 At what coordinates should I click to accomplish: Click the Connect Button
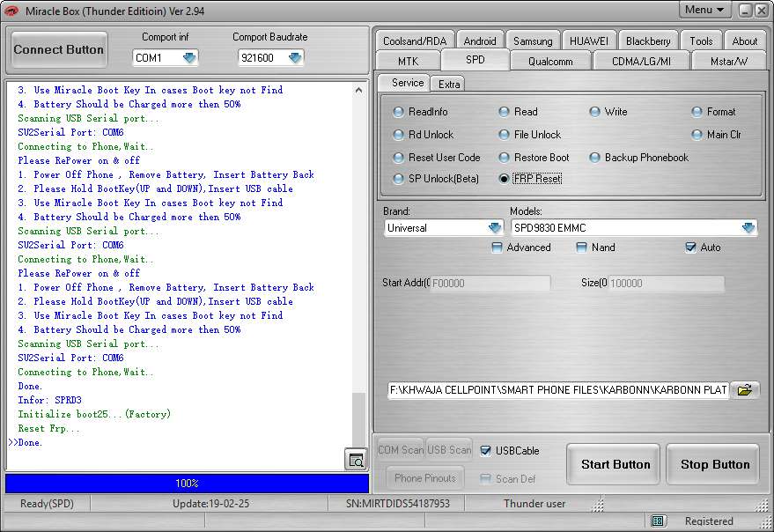59,49
